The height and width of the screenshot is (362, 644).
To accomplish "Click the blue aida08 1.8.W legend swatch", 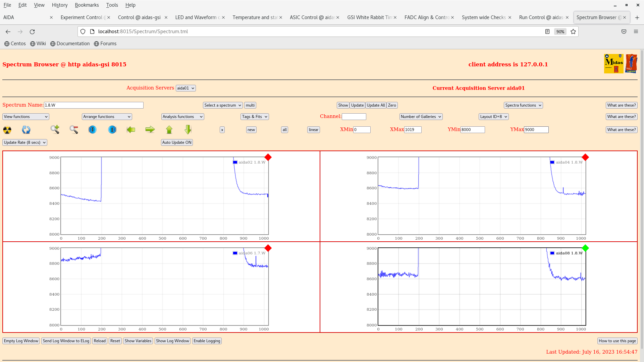I will point(552,253).
